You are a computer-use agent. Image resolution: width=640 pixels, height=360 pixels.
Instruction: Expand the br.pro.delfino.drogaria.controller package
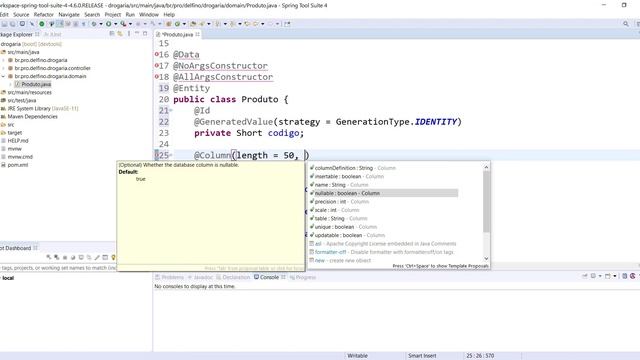click(4, 68)
